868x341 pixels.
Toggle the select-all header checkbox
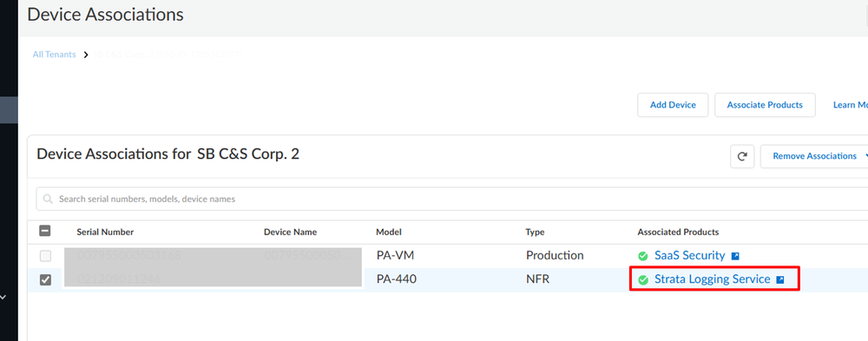pyautogui.click(x=45, y=231)
